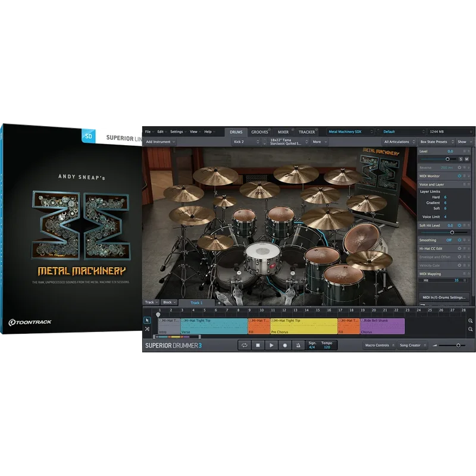Toggle the Soft Hit Level power button
476x476 pixels.
(x=459, y=226)
